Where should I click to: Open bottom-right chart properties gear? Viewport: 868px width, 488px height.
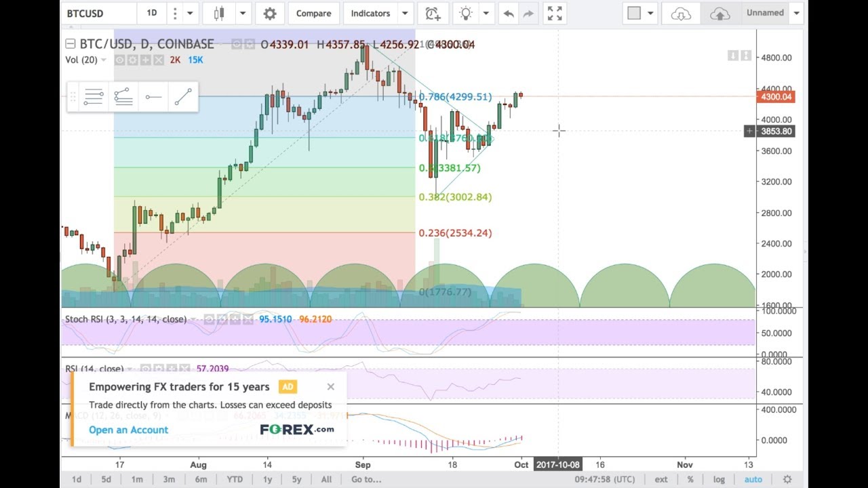coord(787,479)
